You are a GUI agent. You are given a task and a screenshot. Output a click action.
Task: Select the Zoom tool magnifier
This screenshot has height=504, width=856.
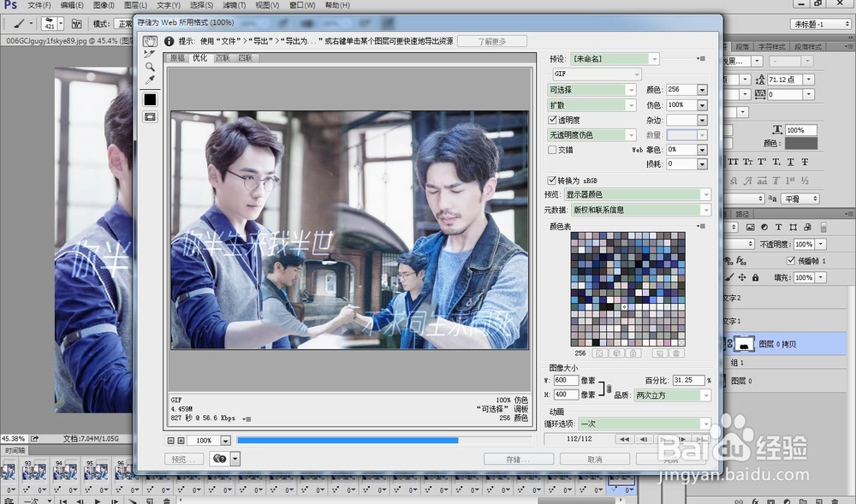coord(150,67)
